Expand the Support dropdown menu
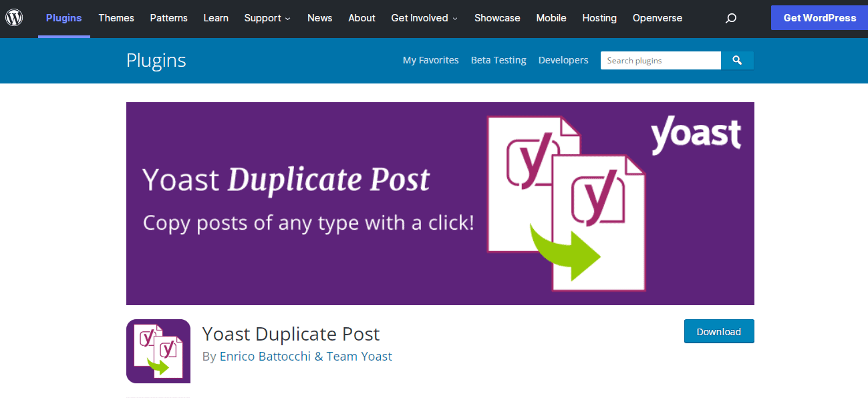 267,18
